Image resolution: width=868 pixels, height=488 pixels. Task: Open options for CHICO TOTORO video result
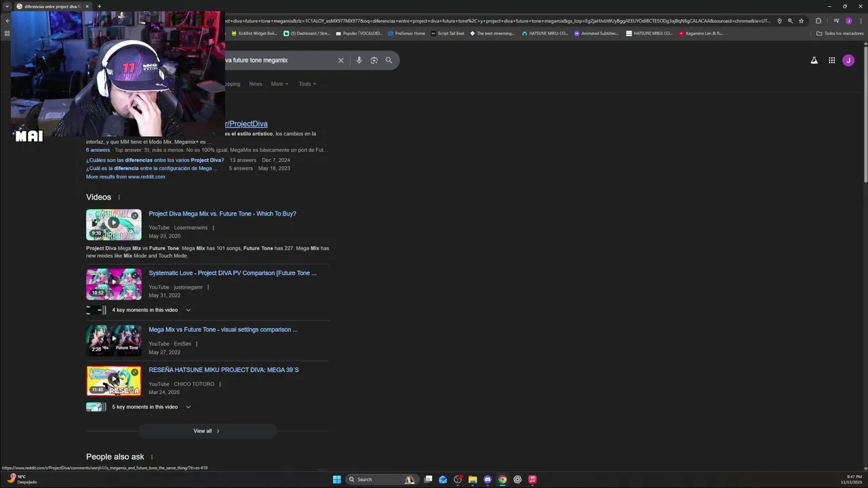220,384
